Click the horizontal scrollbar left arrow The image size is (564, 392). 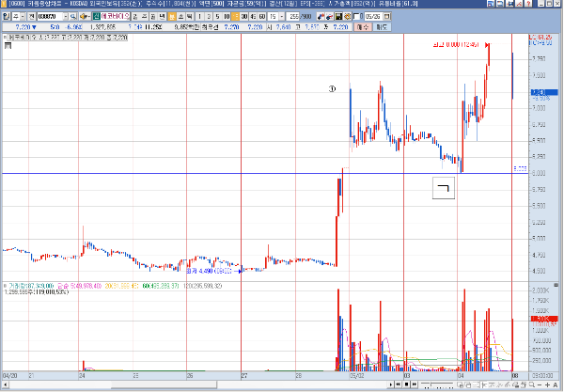[x=5, y=384]
